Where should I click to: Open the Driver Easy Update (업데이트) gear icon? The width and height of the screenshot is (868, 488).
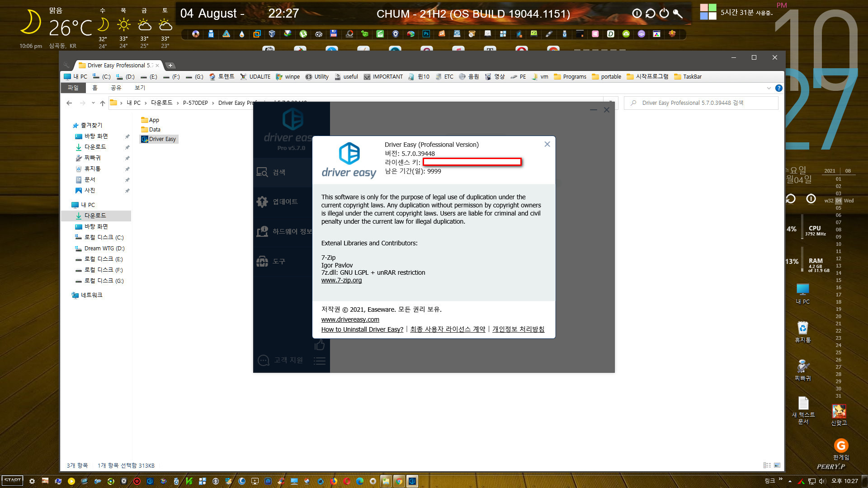coord(262,202)
